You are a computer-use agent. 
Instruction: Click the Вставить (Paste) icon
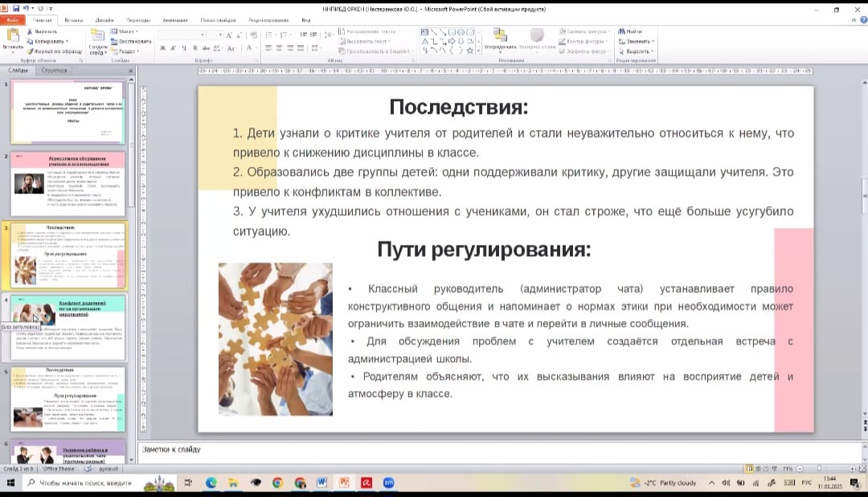pyautogui.click(x=13, y=38)
